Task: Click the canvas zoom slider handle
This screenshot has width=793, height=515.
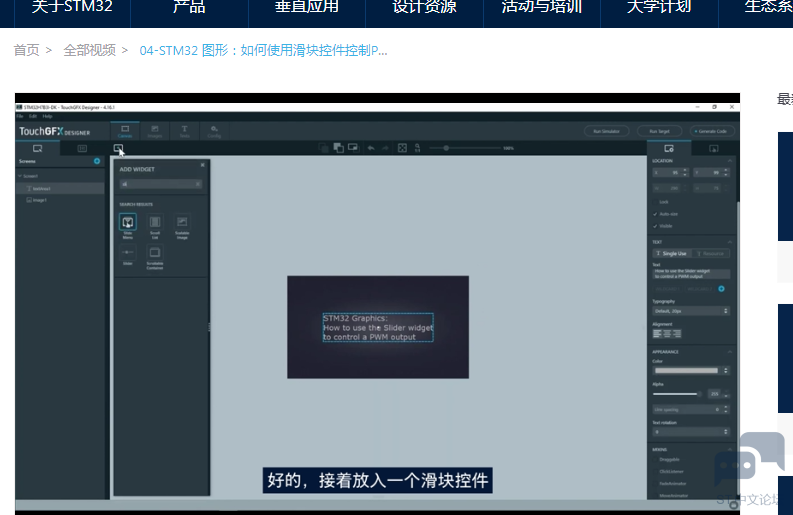Action: 446,148
